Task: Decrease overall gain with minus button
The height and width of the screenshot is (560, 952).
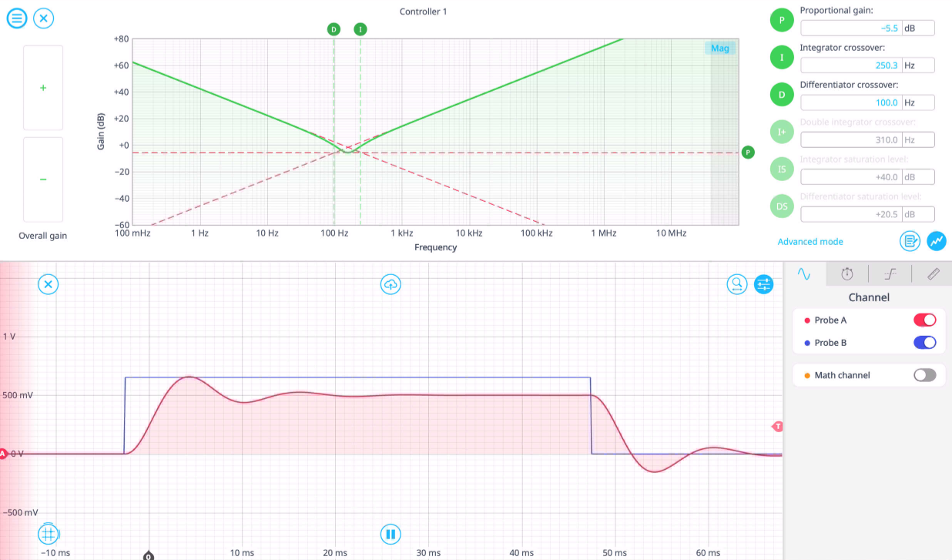Action: (43, 179)
